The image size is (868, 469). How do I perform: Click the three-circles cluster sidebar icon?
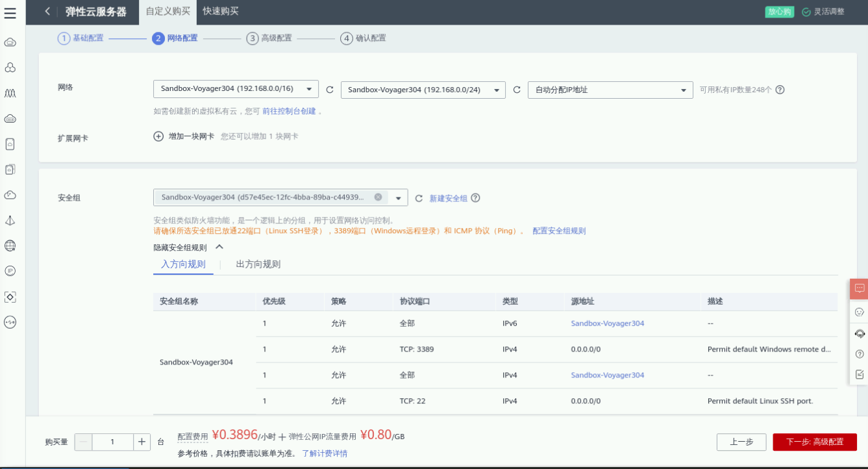click(x=10, y=68)
